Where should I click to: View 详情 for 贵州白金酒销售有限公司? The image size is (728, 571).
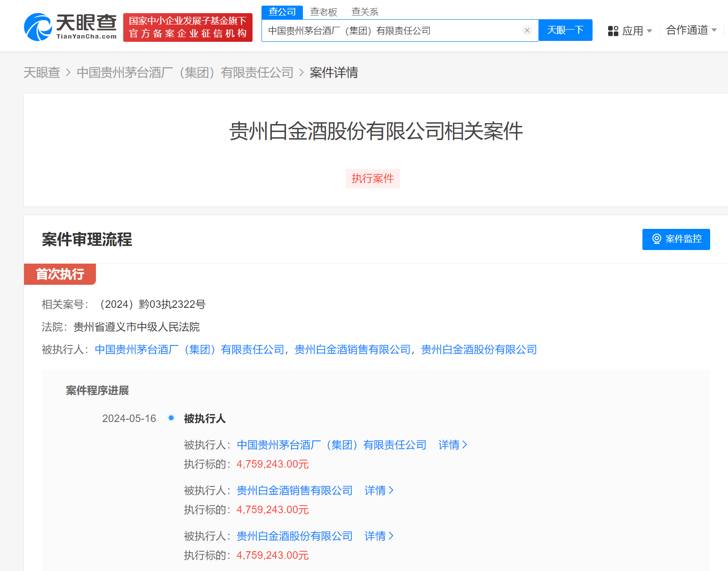tap(379, 491)
